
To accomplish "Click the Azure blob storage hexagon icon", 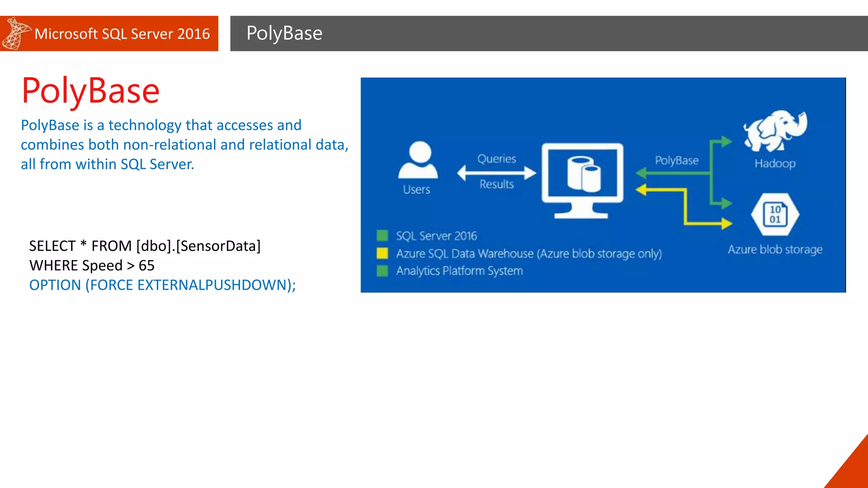I will click(775, 214).
